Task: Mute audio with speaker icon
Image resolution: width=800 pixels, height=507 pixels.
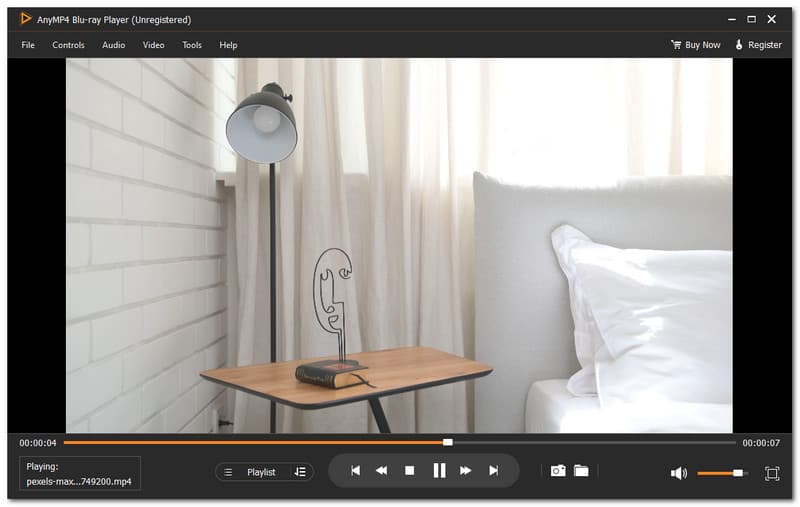Action: [679, 473]
